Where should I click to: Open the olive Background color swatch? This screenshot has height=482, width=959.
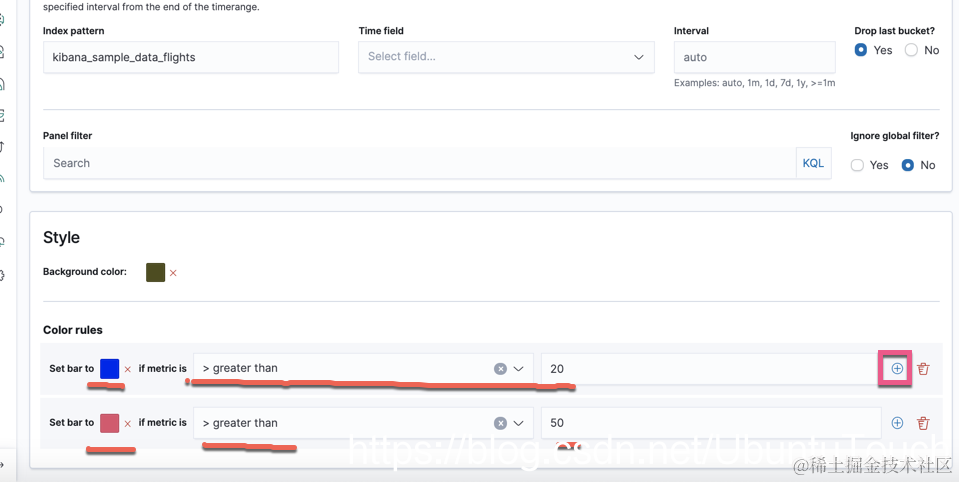(x=155, y=272)
